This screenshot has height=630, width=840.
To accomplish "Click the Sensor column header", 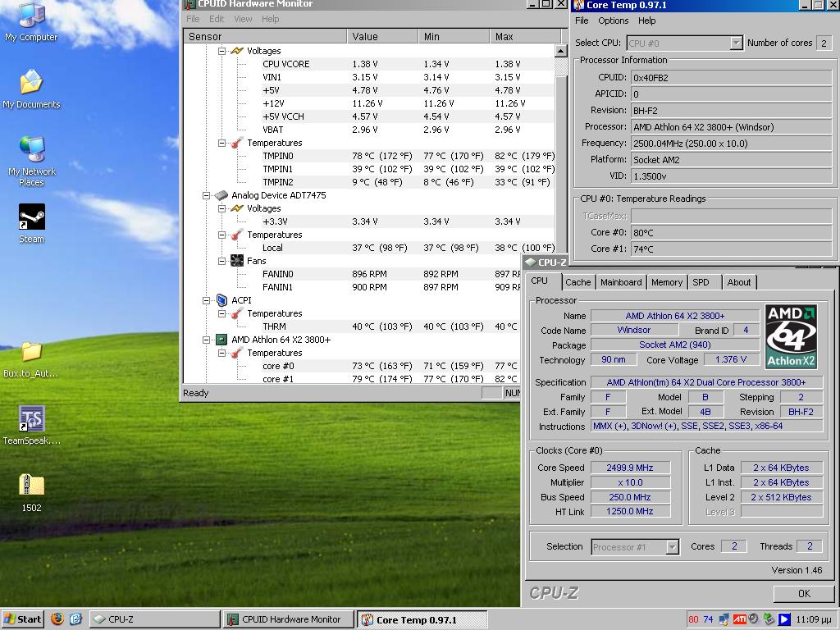I will coord(265,36).
